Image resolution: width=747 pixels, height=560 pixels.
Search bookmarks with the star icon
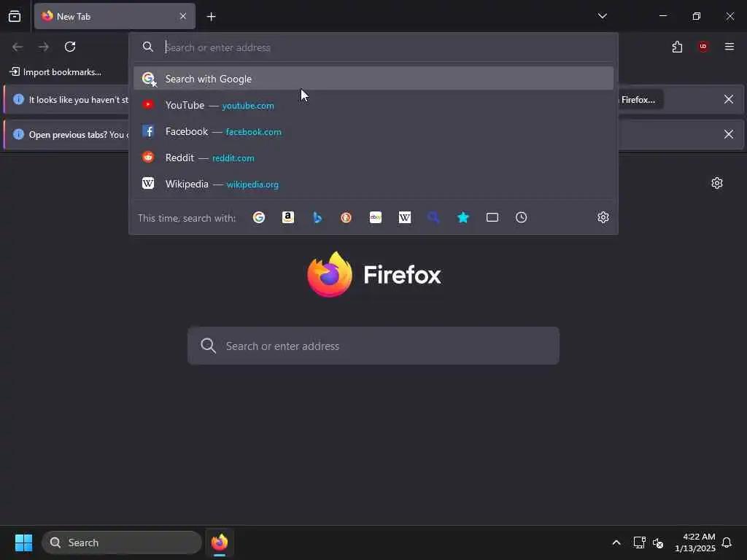463,217
